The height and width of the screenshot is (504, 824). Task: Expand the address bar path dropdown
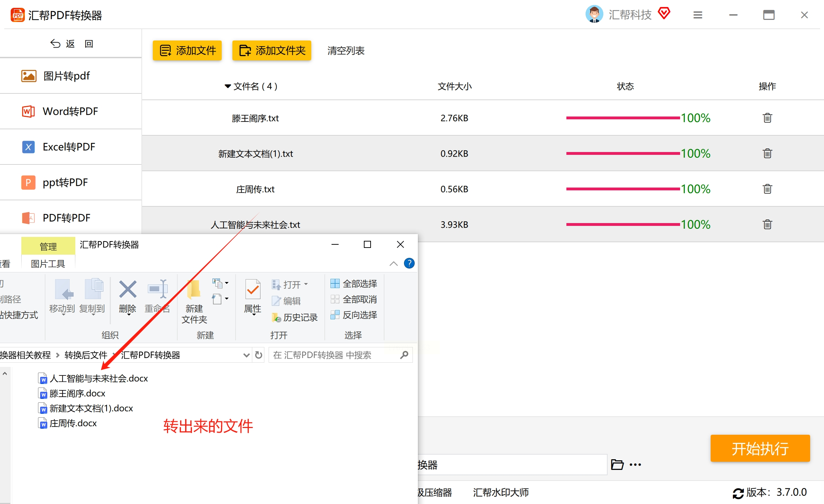coord(246,355)
